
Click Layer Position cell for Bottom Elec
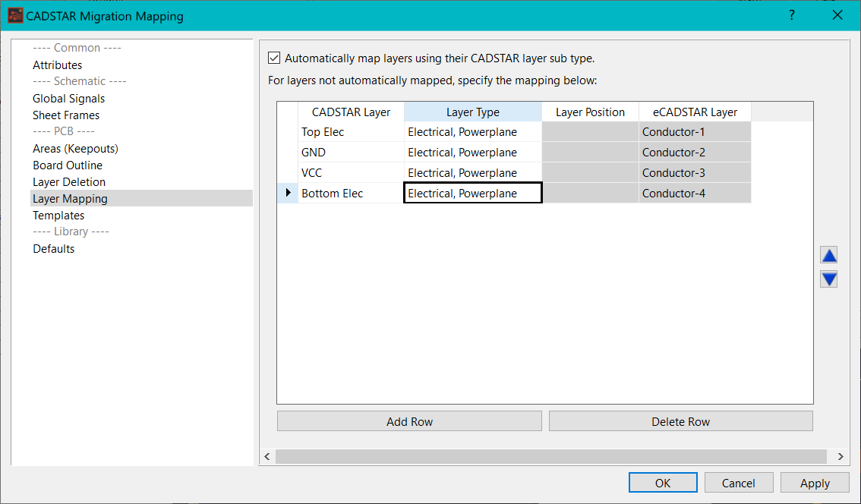[x=590, y=193]
